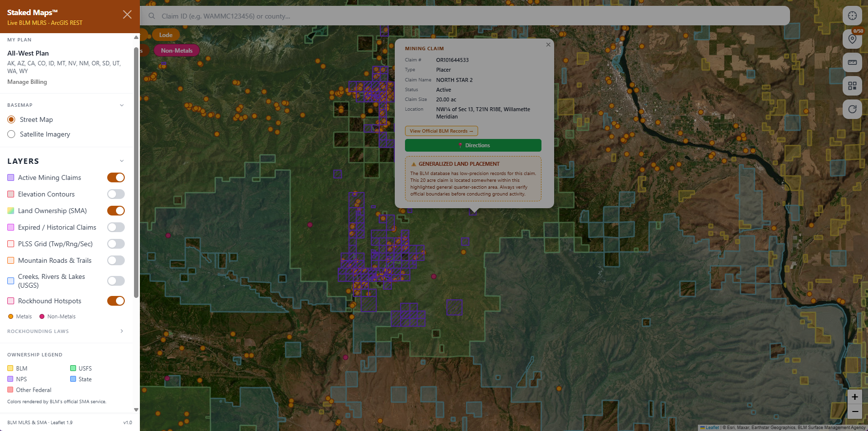Click the claim Location description text
The height and width of the screenshot is (431, 868).
coord(483,113)
